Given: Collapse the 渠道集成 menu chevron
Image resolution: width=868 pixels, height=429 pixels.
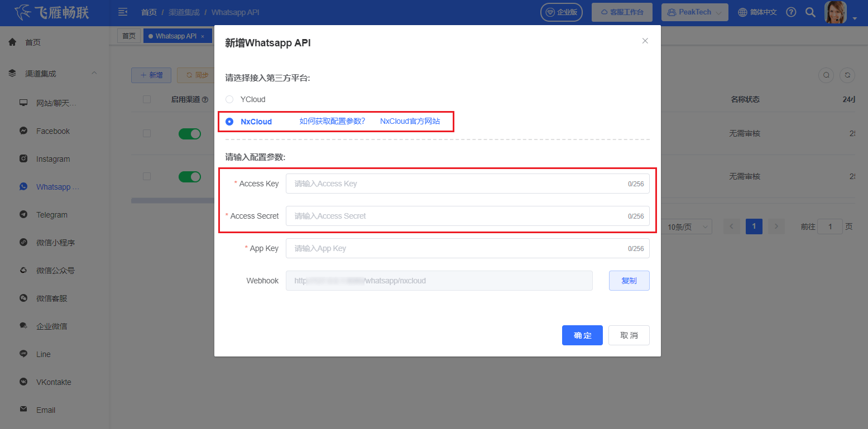Looking at the screenshot, I should pos(94,73).
